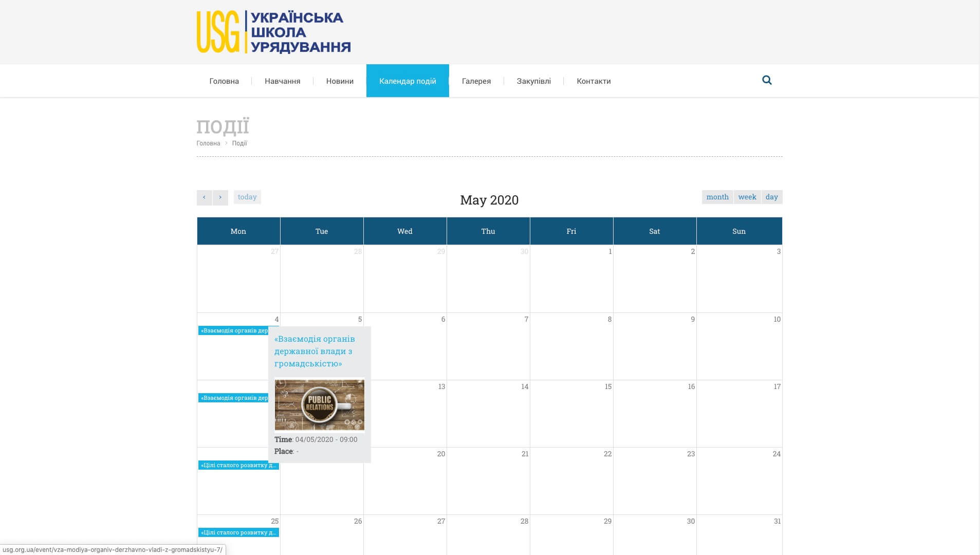Open «Цілі сталого розвитку» event on May 25
The height and width of the screenshot is (555, 980).
coord(238,532)
